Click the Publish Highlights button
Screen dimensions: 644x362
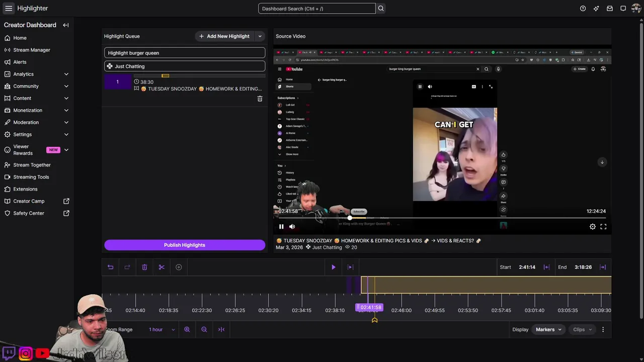185,245
